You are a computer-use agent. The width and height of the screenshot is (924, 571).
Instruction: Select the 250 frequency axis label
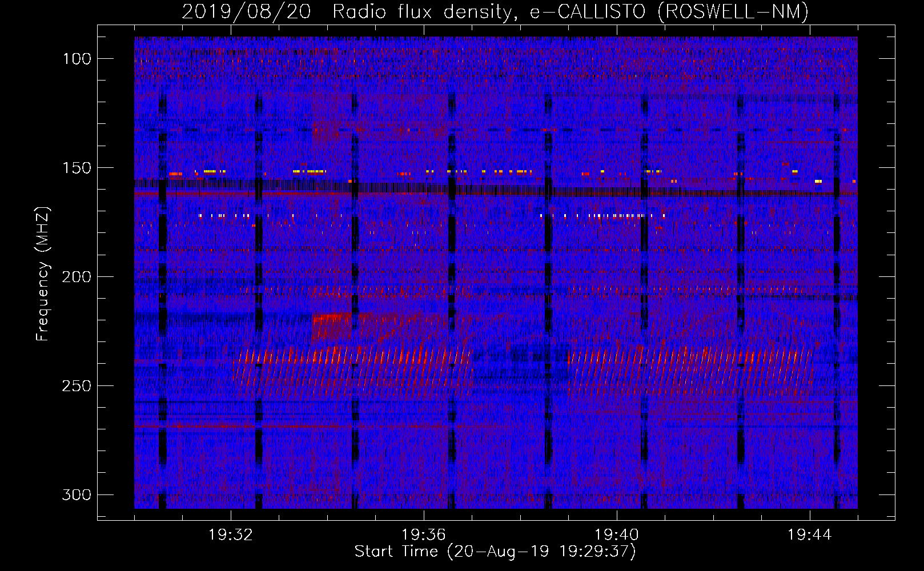[77, 386]
